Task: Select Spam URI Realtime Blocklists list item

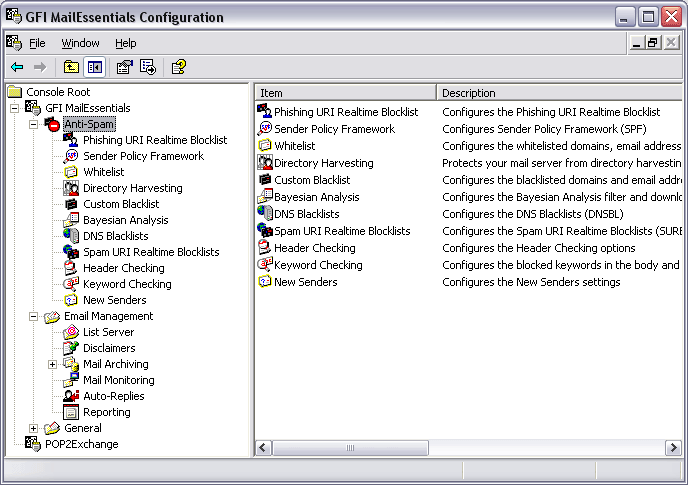Action: pos(342,231)
